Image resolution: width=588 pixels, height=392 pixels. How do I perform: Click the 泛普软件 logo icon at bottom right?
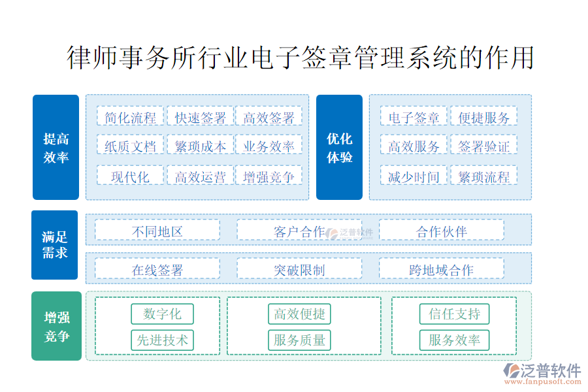coord(511,370)
